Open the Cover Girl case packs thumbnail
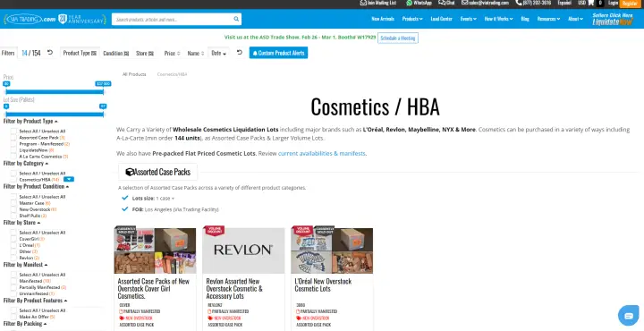This screenshot has width=644, height=331. pos(155,250)
